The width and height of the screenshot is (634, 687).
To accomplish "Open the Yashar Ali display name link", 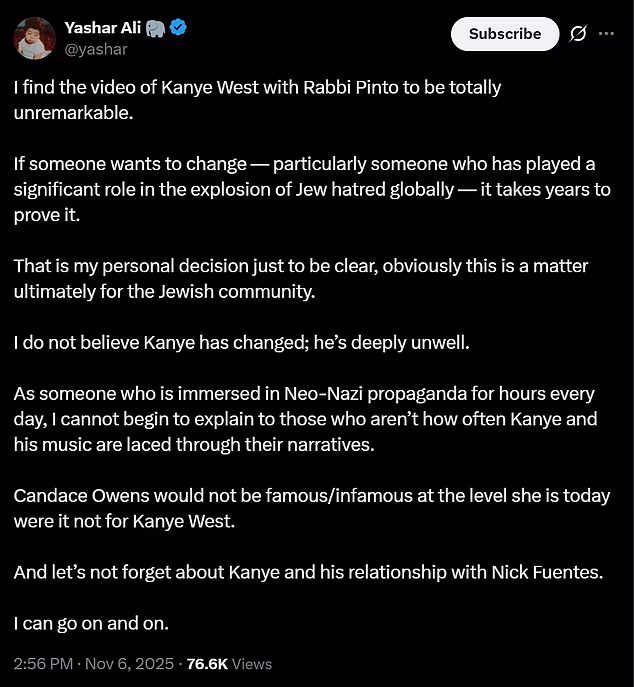I will (x=102, y=27).
